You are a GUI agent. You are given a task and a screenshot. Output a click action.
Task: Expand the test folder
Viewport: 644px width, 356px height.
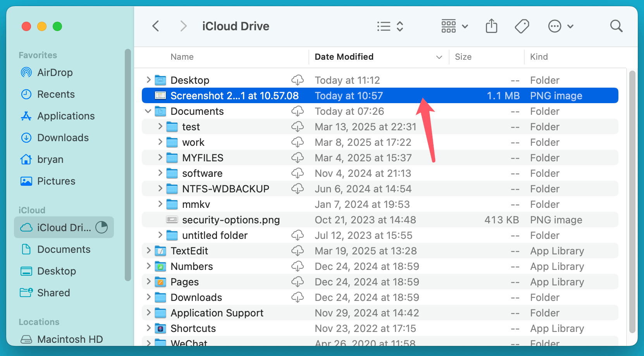[x=160, y=126]
